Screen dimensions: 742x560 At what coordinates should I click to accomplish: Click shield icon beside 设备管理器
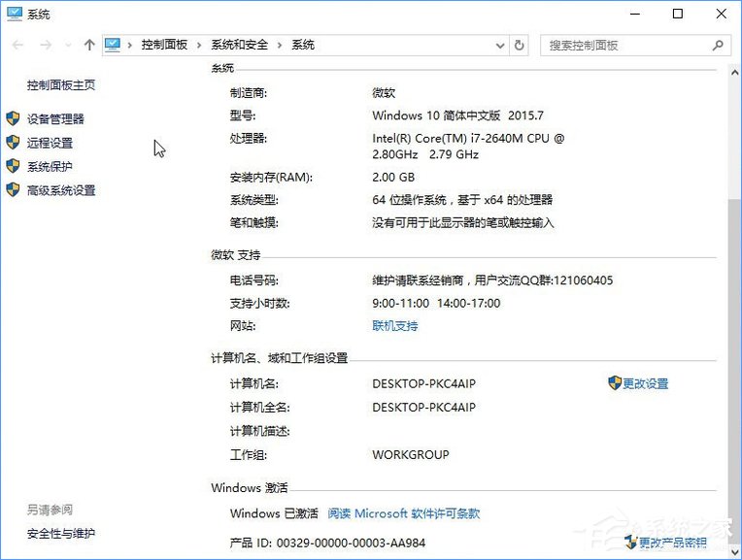click(x=13, y=118)
